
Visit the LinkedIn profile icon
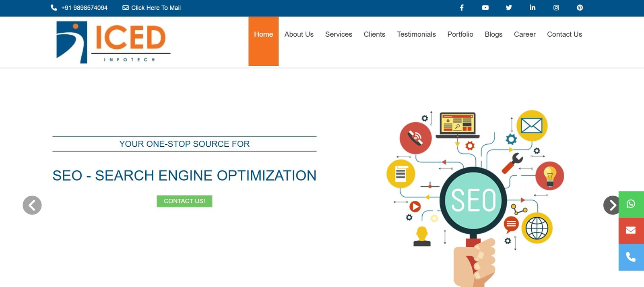[533, 8]
